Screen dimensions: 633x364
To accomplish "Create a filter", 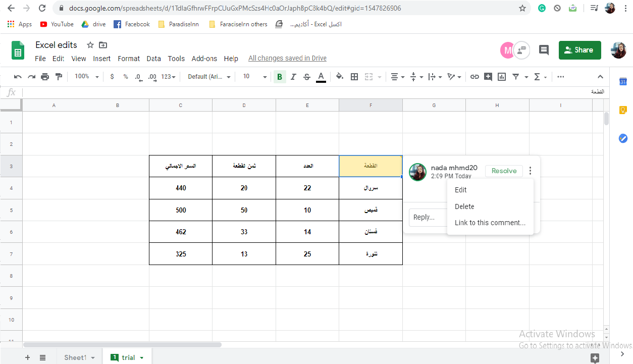I will tap(515, 76).
